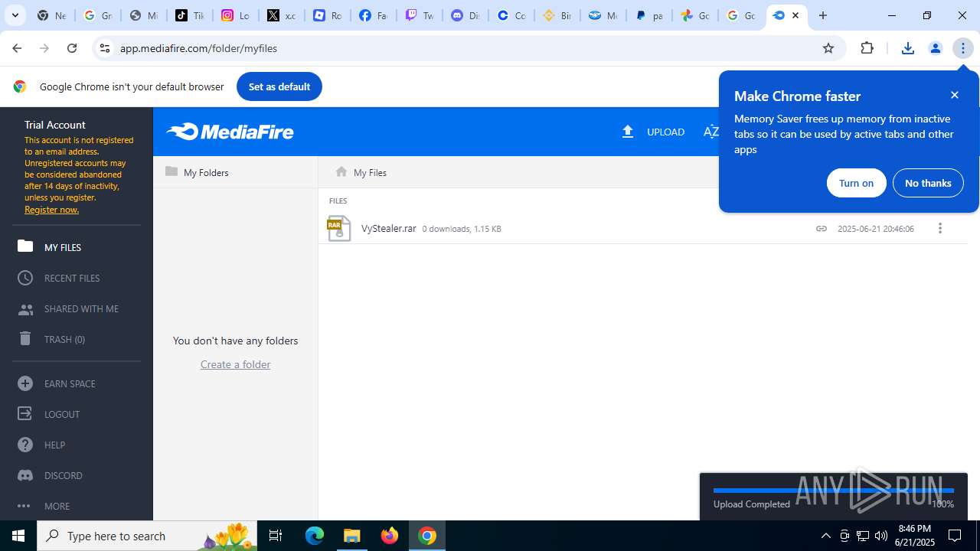Click the date 2025-06-21 20:46:06

click(x=876, y=229)
